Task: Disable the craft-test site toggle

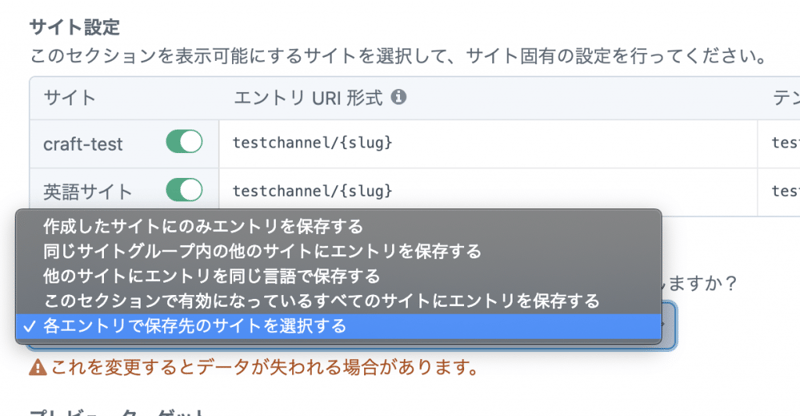Action: click(184, 143)
